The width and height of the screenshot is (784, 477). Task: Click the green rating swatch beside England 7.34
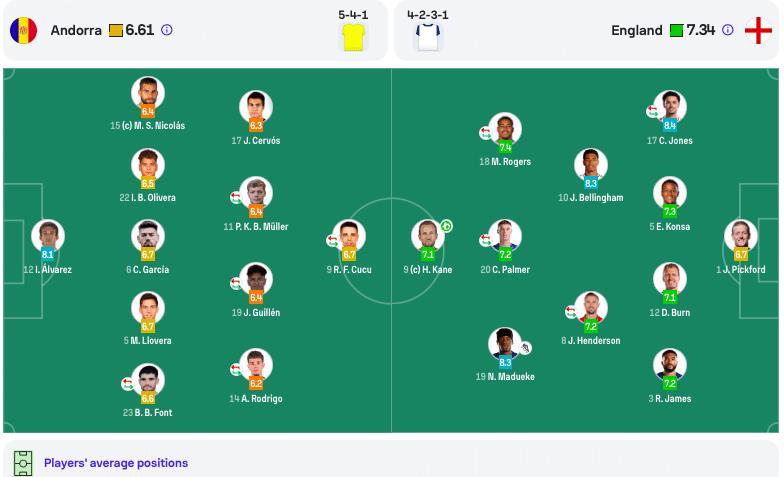coord(676,30)
